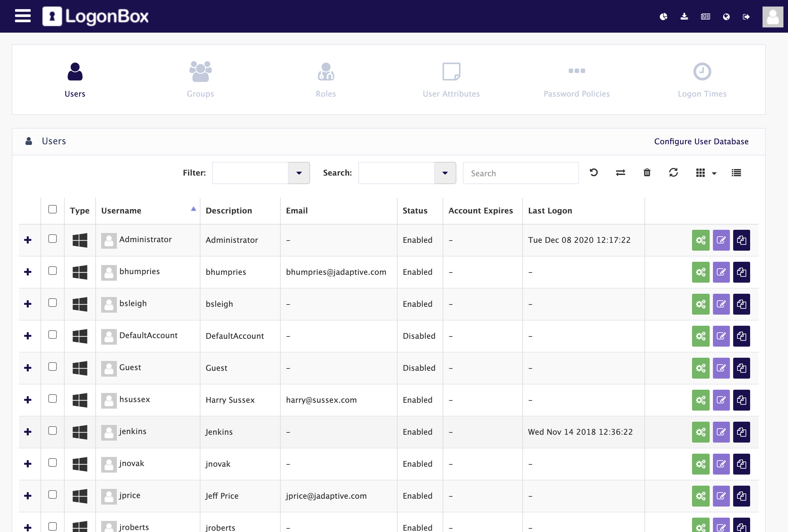The height and width of the screenshot is (532, 788).
Task: Expand the DefaultAccount row details
Action: coord(28,336)
